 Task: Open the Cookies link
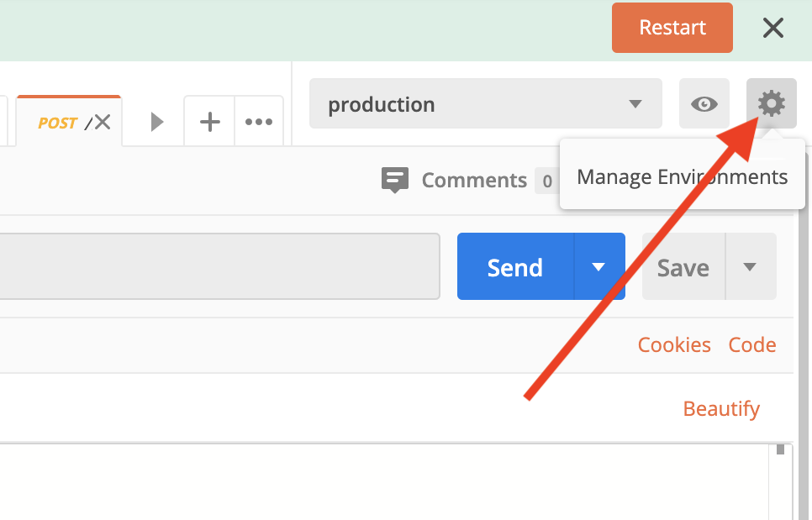[674, 344]
